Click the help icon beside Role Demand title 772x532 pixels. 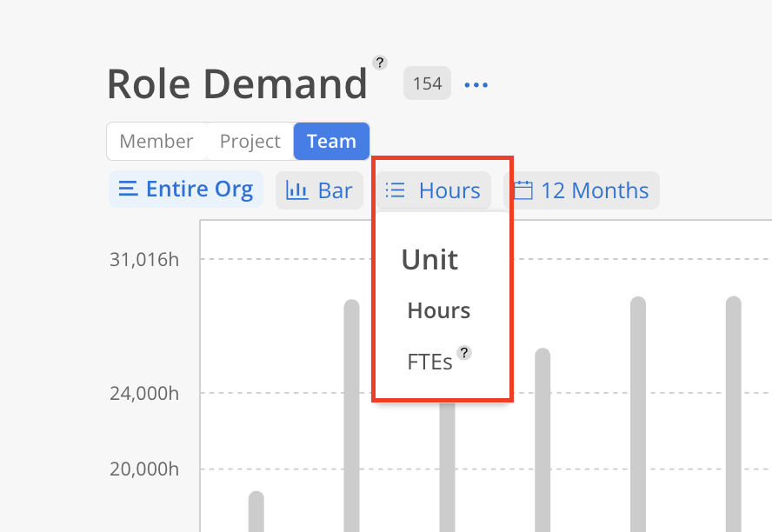pos(380,63)
